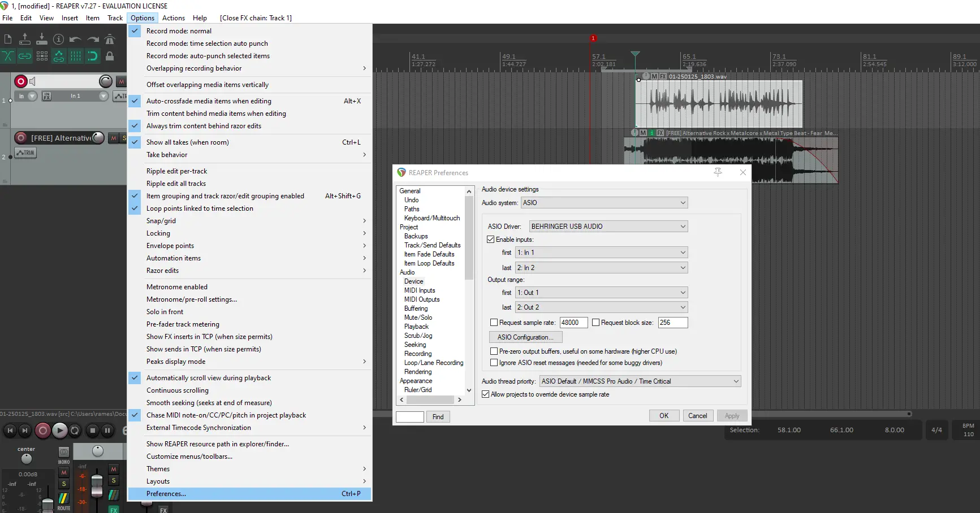The width and height of the screenshot is (980, 513).
Task: Toggle Auto-crossfade media items when editing
Action: point(250,101)
